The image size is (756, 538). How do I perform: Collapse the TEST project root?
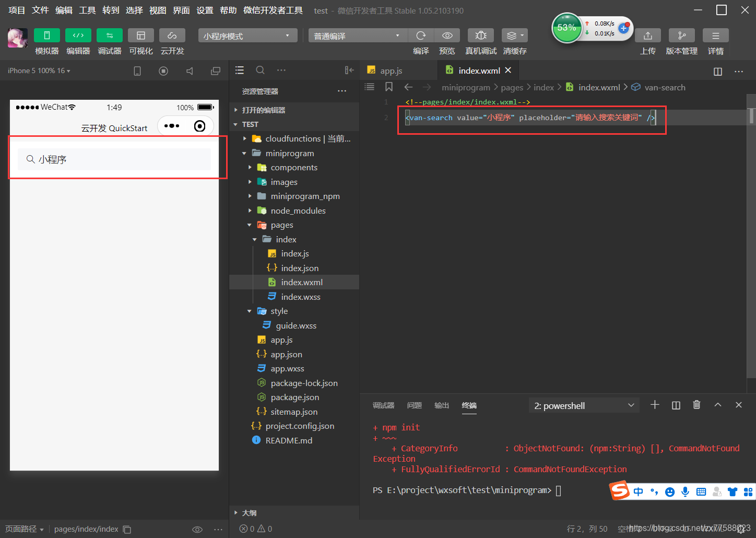tap(294, 124)
